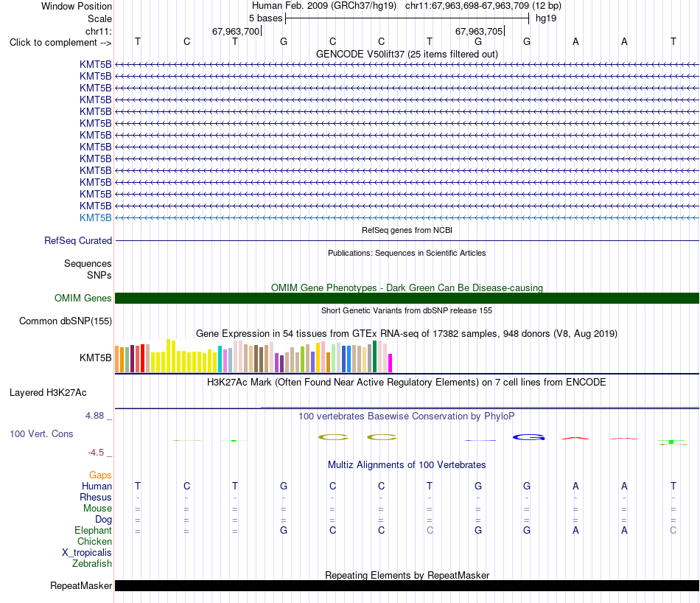This screenshot has width=700, height=603.
Task: Open the 'RefSeq genes from NCBI' track title
Action: pyautogui.click(x=407, y=230)
